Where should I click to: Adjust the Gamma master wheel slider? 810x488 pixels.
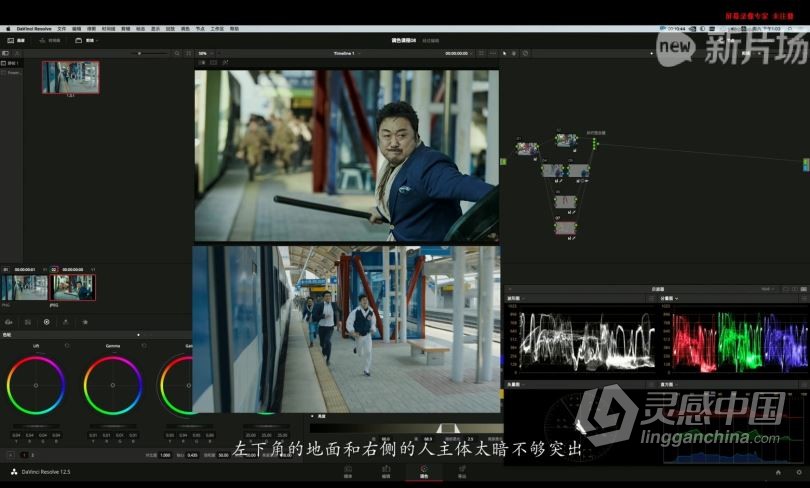(113, 426)
